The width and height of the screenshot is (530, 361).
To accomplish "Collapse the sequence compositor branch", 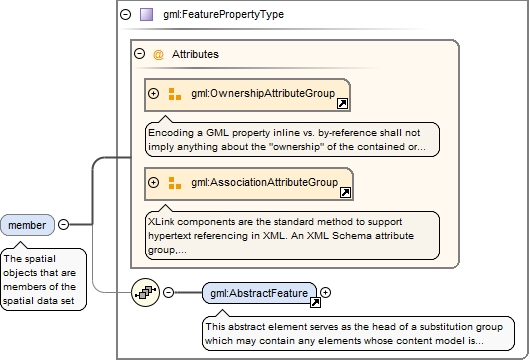I will pos(168,292).
